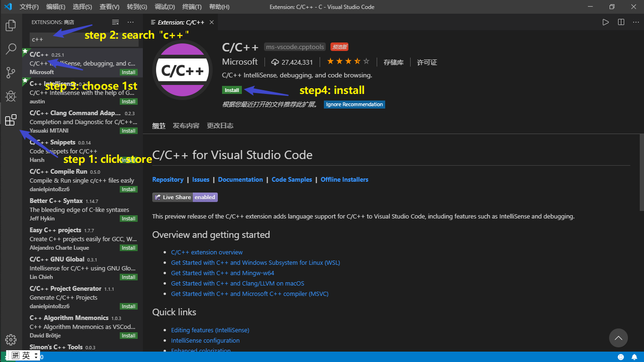
Task: Open the feedback smiley in the status bar
Action: [621, 357]
